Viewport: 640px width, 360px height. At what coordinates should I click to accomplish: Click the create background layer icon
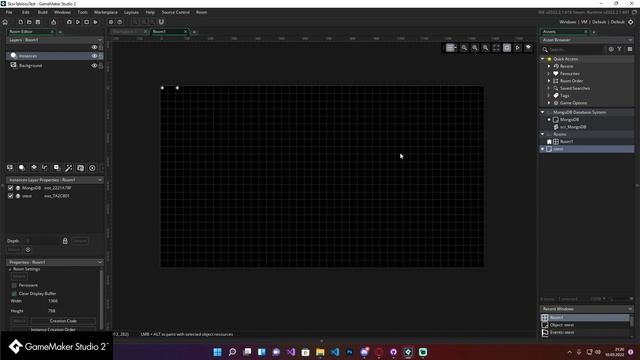pos(10,168)
